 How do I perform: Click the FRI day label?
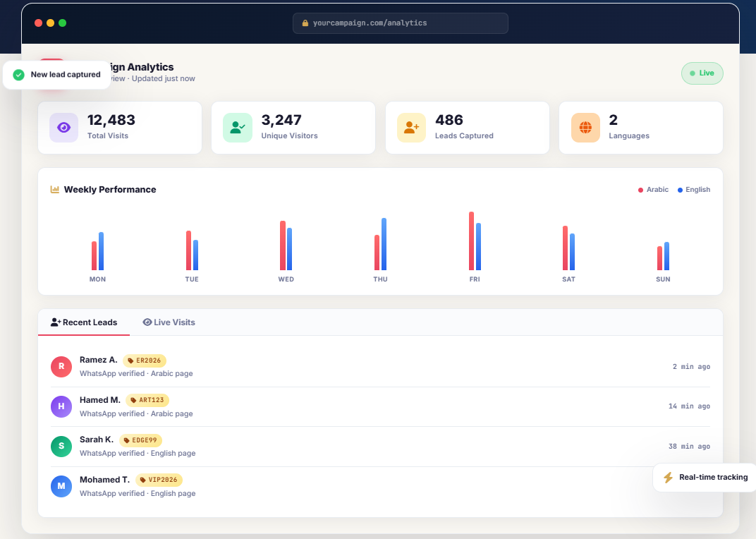point(475,279)
